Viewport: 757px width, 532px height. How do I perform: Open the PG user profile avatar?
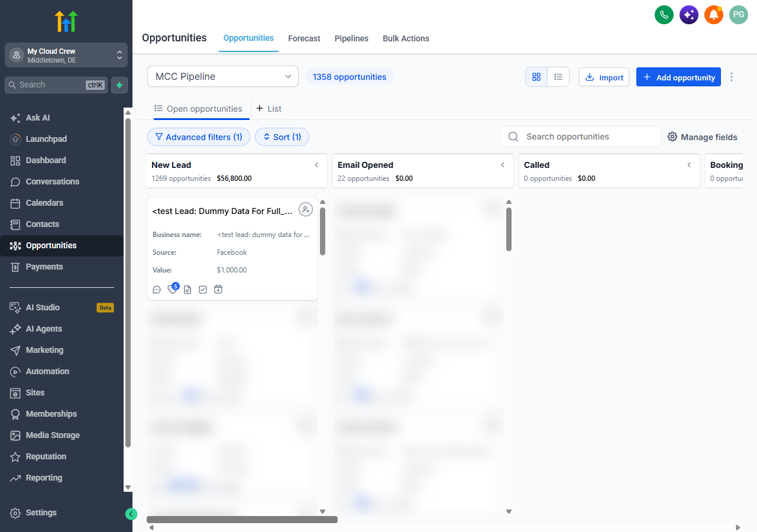point(739,15)
